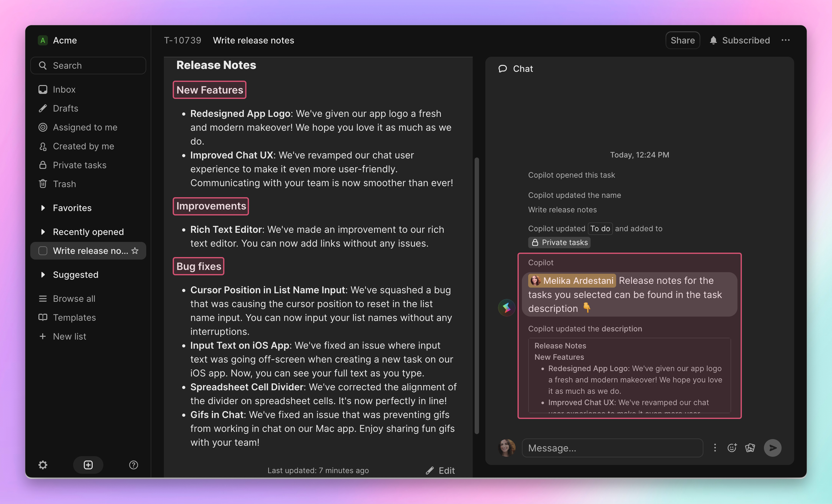
Task: Click the Edit description button
Action: pyautogui.click(x=440, y=470)
